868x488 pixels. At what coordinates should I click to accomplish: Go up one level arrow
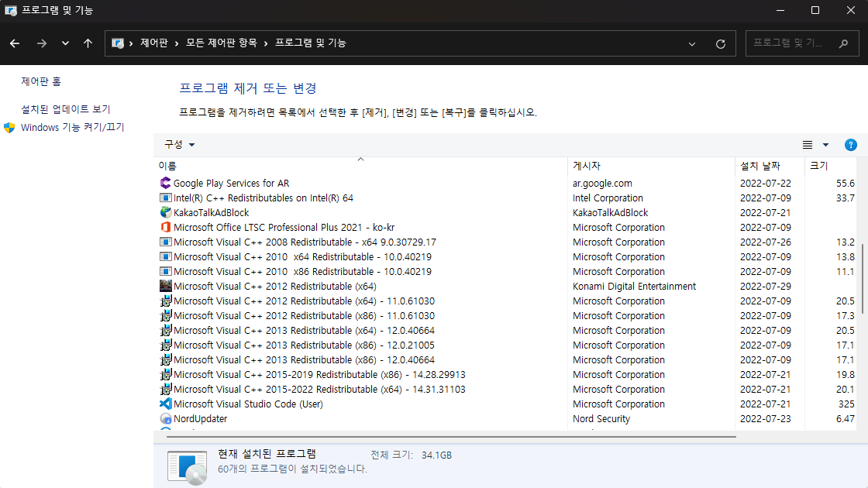(x=88, y=43)
